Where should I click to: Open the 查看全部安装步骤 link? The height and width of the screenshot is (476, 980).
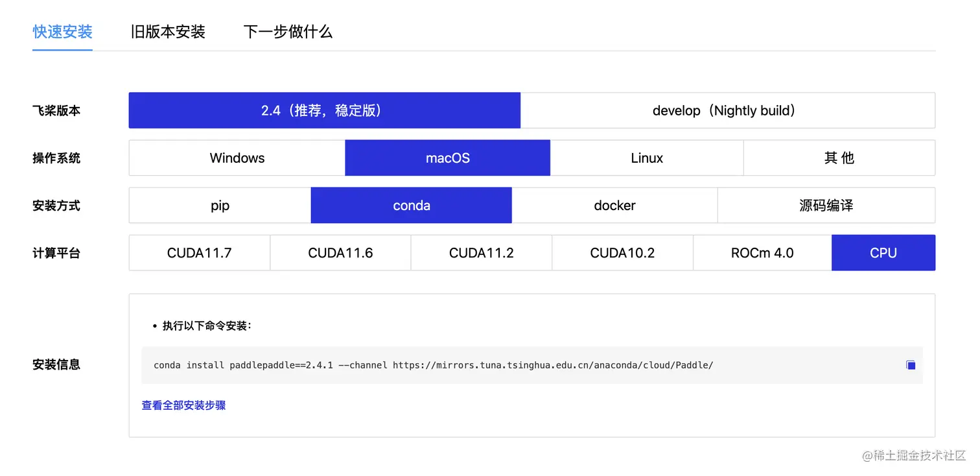pos(183,405)
